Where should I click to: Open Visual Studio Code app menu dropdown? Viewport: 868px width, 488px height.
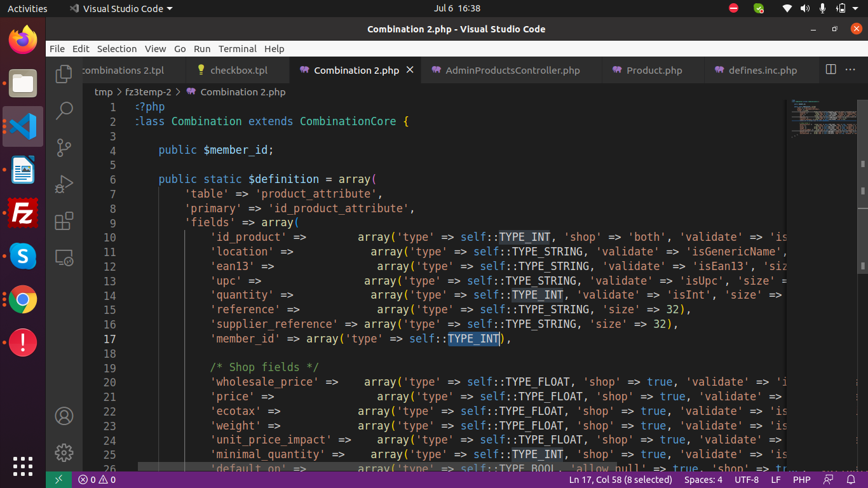click(121, 8)
